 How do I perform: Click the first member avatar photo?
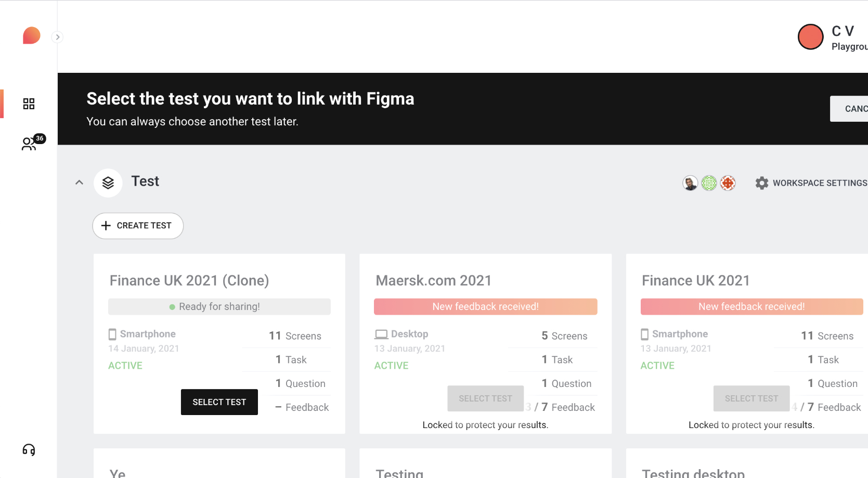pos(690,183)
